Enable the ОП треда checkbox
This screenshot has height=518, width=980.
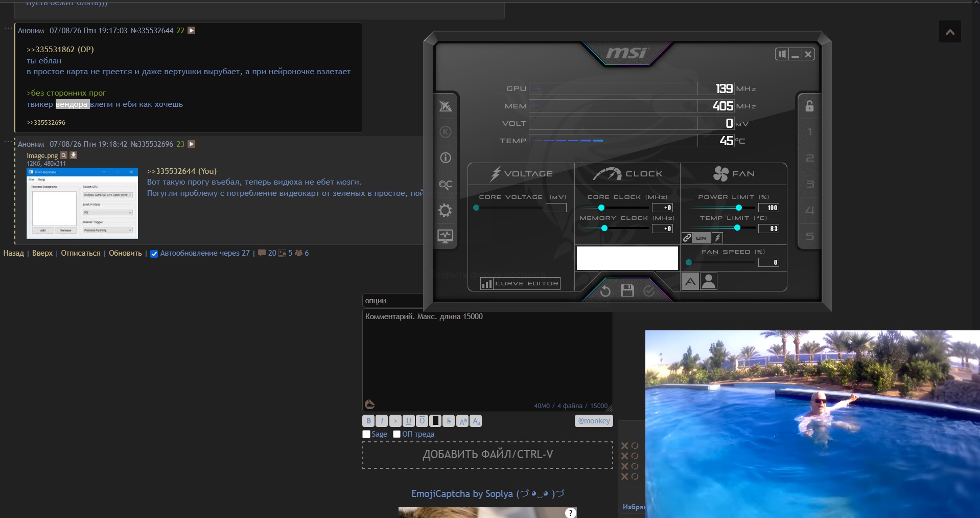pos(396,434)
